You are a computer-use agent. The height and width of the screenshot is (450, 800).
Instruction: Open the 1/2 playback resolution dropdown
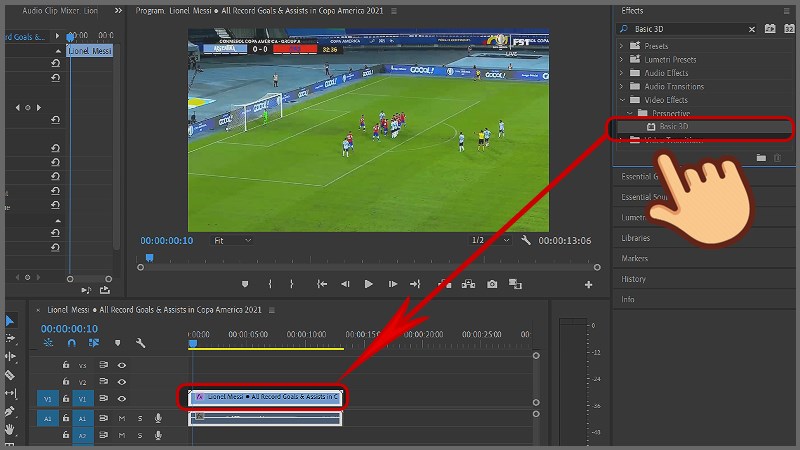coord(490,240)
